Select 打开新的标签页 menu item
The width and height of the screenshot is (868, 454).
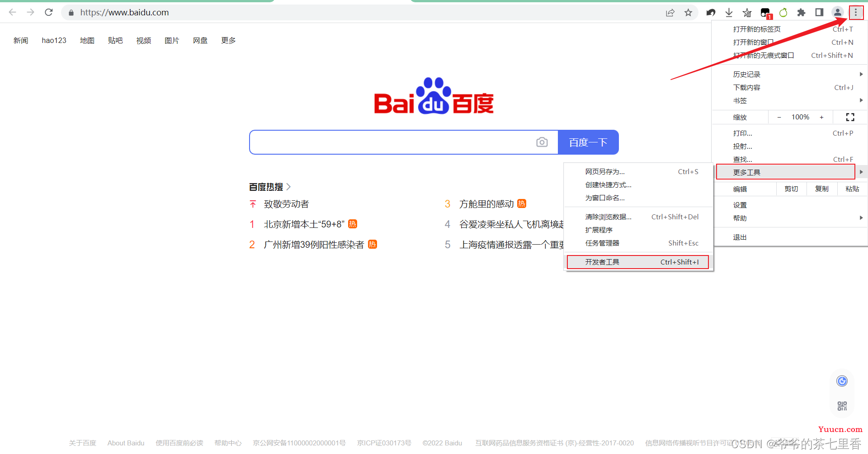pyautogui.click(x=790, y=29)
